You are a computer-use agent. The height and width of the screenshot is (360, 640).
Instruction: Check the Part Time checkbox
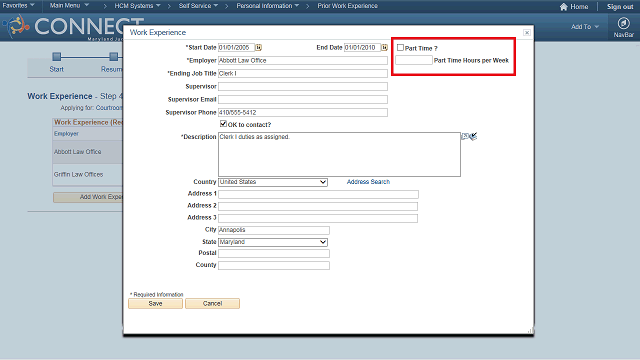pos(400,48)
